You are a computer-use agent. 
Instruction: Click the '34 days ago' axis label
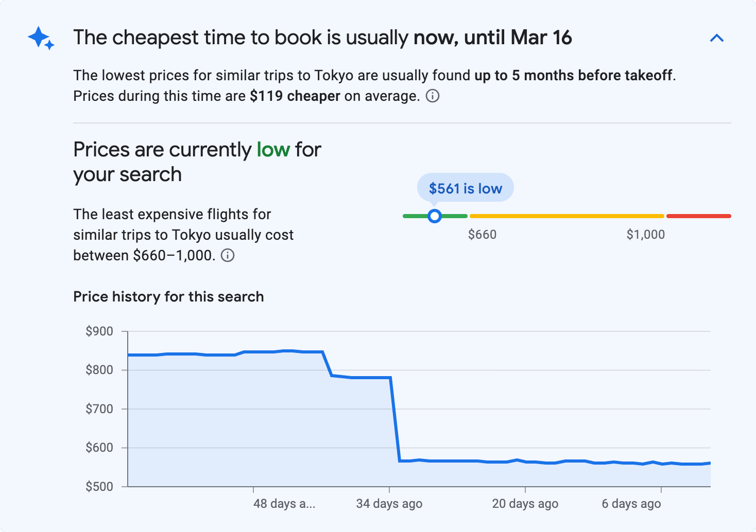click(390, 504)
